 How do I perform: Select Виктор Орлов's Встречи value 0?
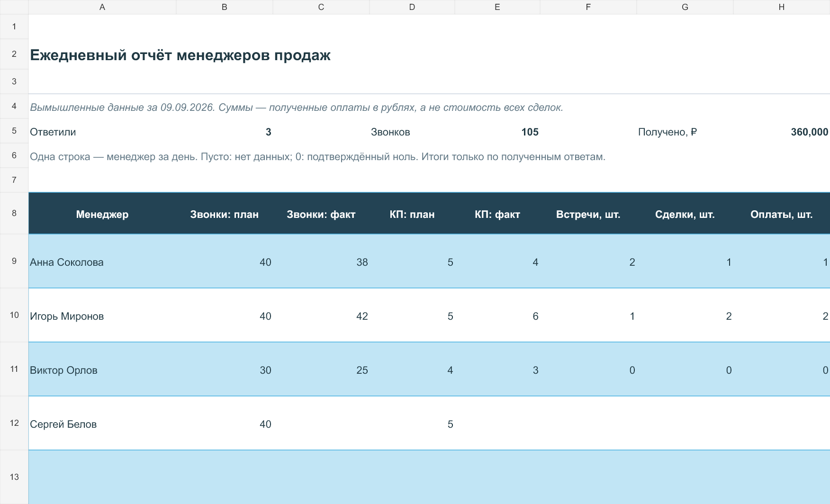pyautogui.click(x=588, y=369)
